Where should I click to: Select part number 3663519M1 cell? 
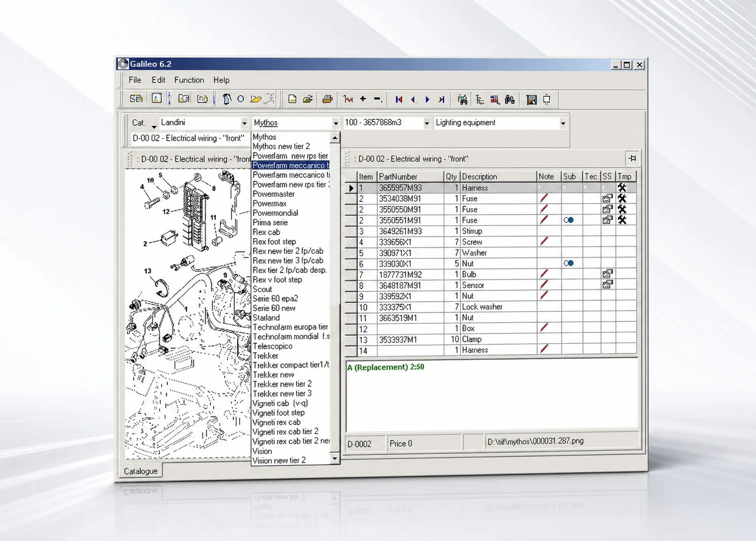tap(410, 318)
